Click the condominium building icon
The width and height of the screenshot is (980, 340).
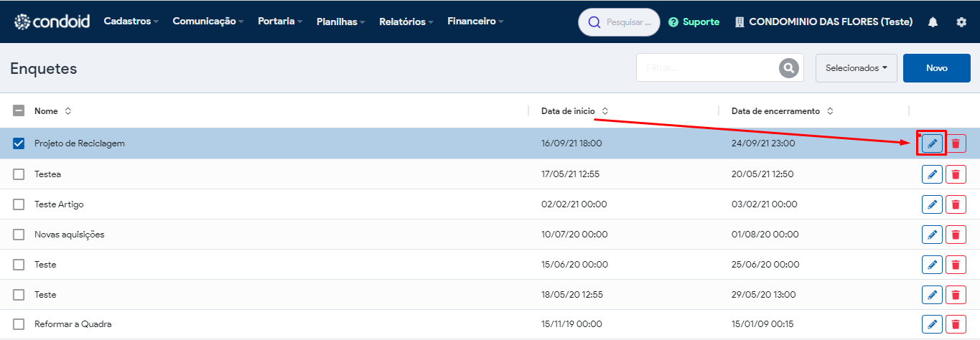[739, 22]
